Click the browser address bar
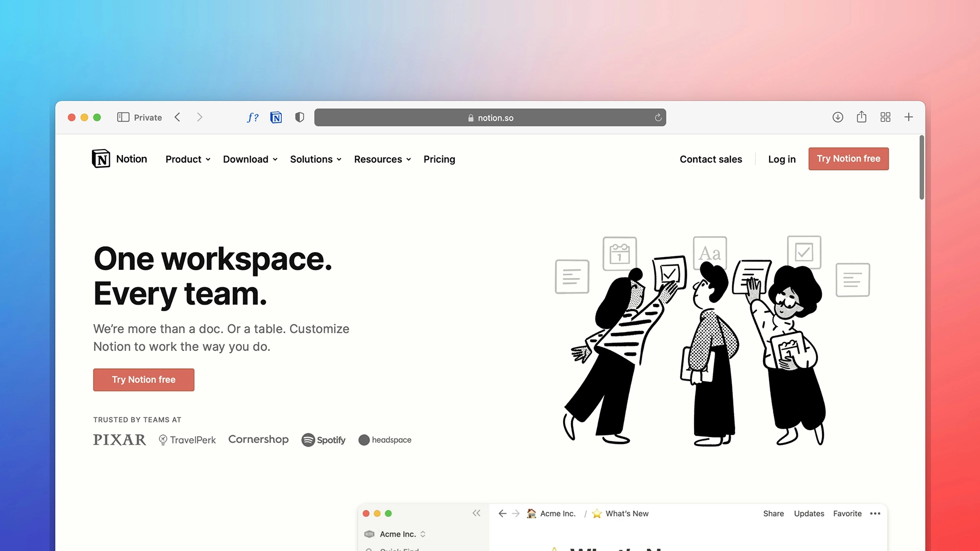The image size is (980, 551). coord(490,117)
